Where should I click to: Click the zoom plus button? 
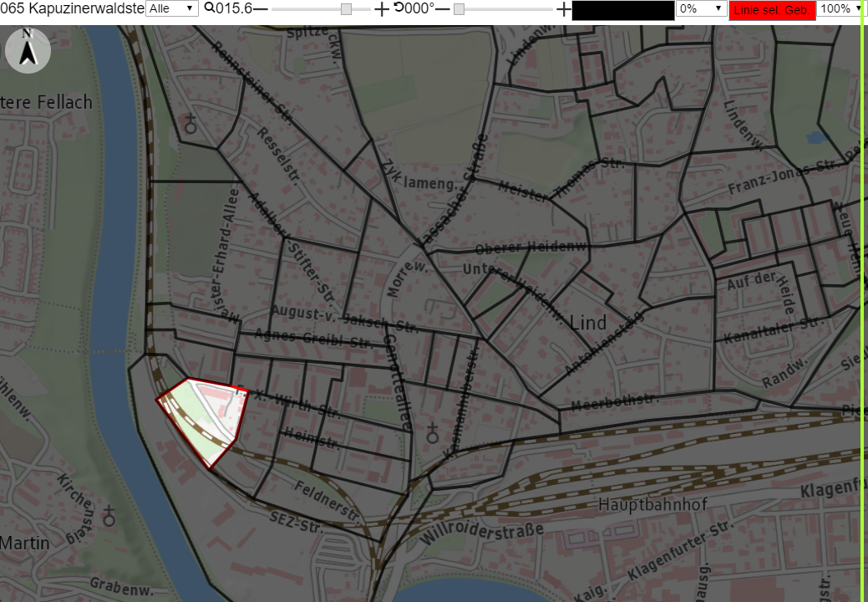pos(382,9)
